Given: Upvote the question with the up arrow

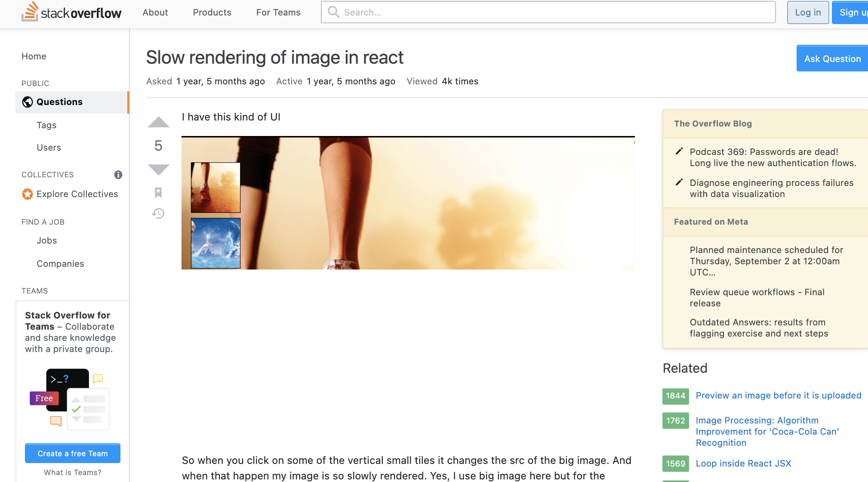Looking at the screenshot, I should [158, 123].
